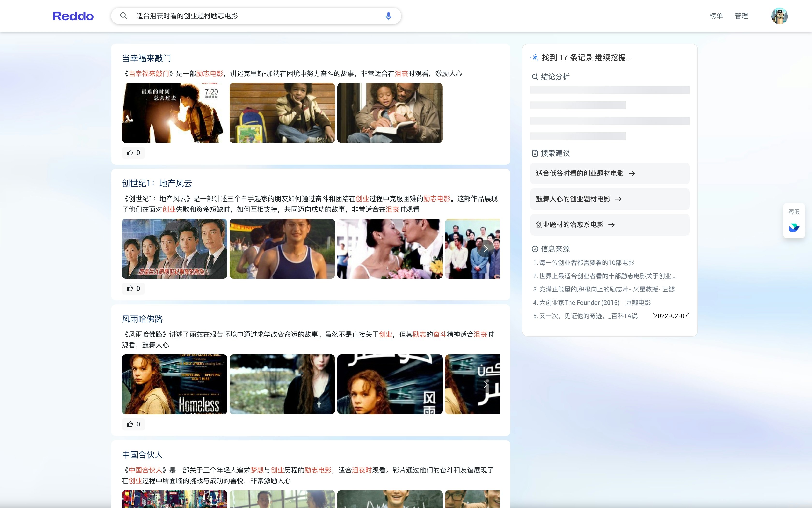Click the 结论分析 search icon
812x508 pixels.
point(535,77)
